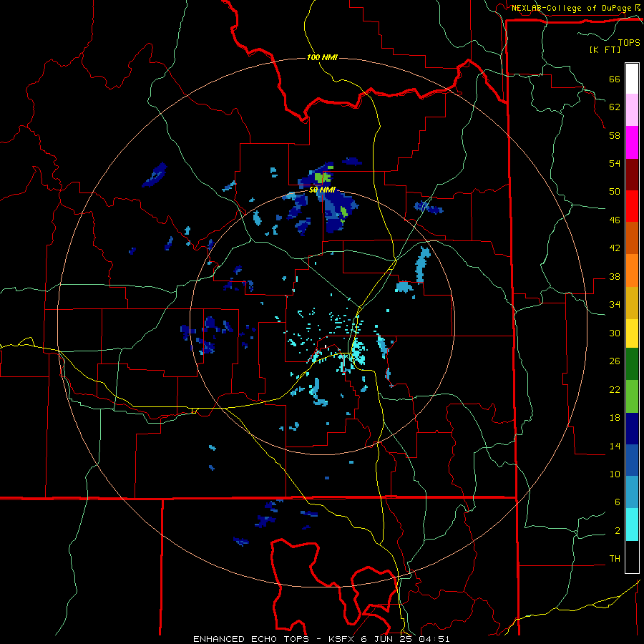
Task: Select the cyan legend color block
Action: click(x=632, y=525)
